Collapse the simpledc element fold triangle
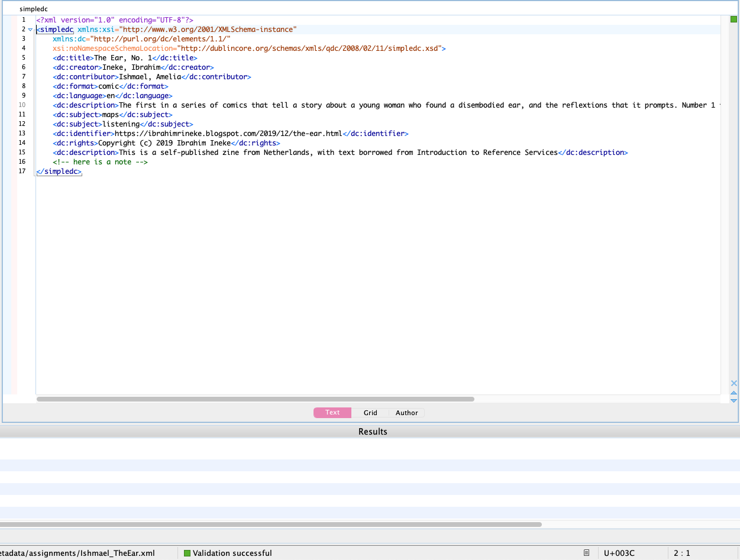 tap(30, 30)
